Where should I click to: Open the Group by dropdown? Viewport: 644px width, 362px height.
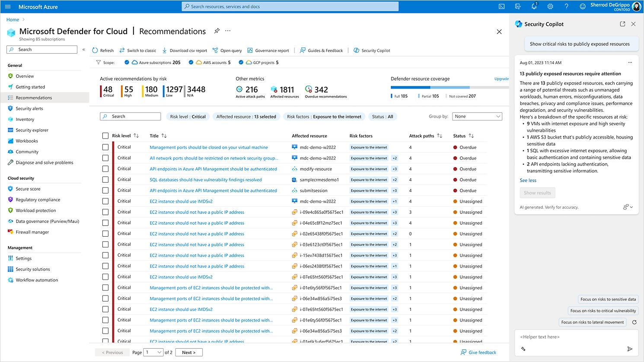(x=477, y=117)
